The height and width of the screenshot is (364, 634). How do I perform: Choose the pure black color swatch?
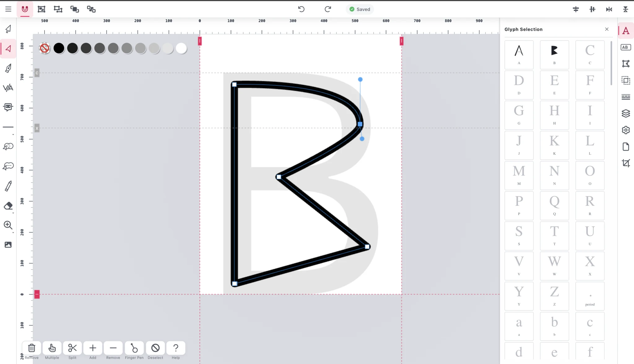(59, 48)
